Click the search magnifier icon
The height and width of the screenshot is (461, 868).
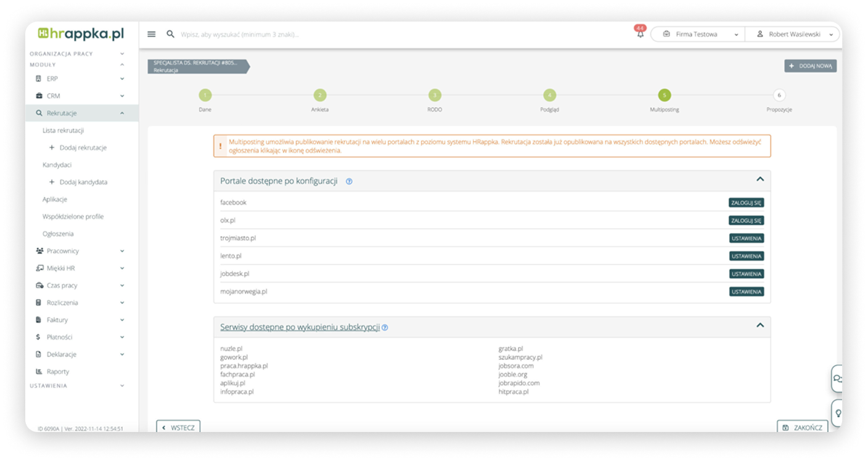point(171,35)
